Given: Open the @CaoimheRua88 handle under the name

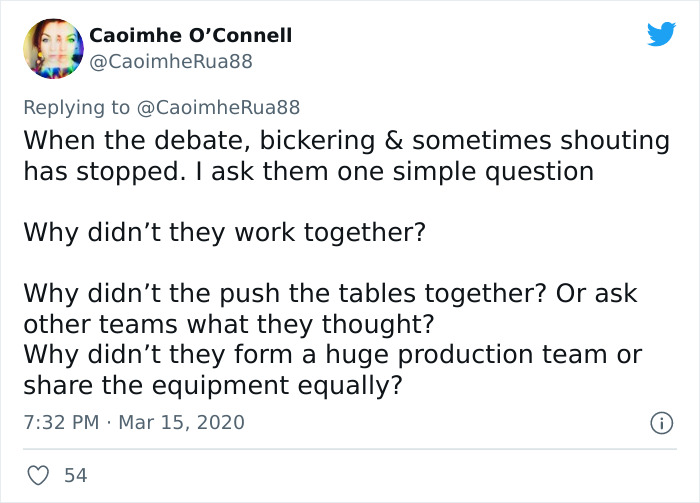Looking at the screenshot, I should pos(171,61).
